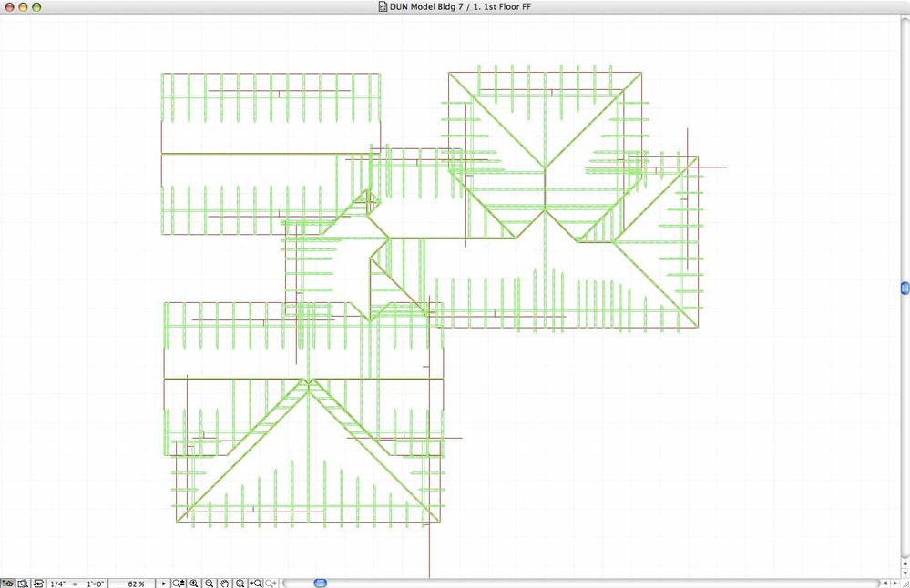This screenshot has height=588, width=910.
Task: Click the scroll down arrow
Action: click(x=905, y=573)
